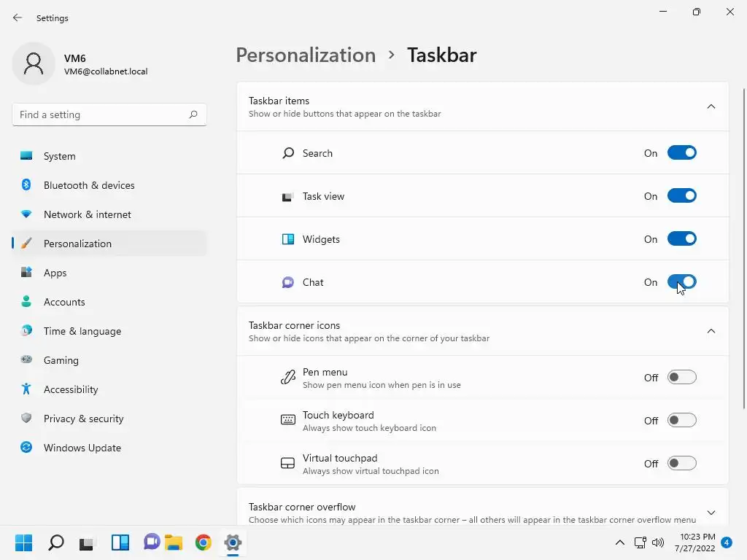Click the Widgets row icon
The image size is (747, 560).
coord(287,239)
